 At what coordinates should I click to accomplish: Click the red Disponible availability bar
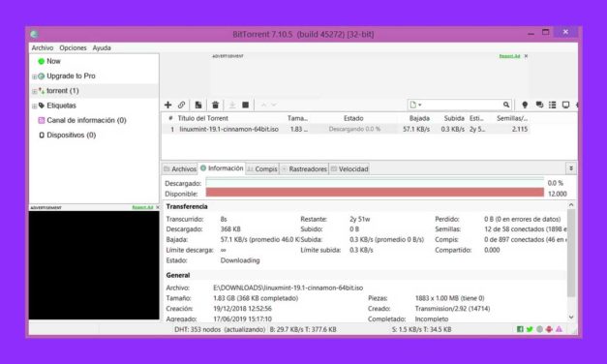[375, 193]
